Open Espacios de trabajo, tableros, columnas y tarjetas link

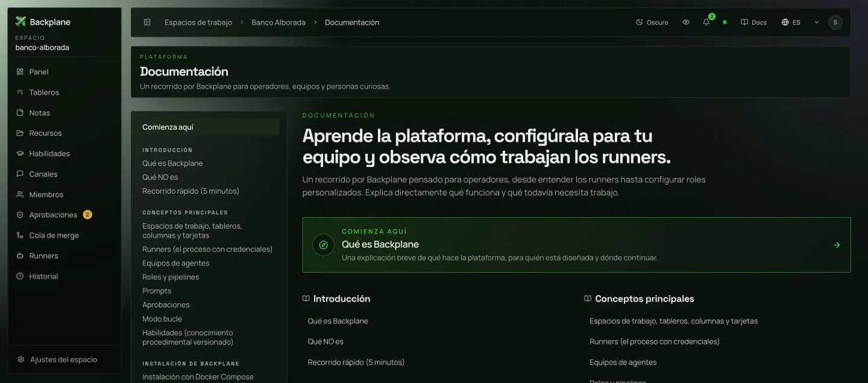[x=673, y=321]
